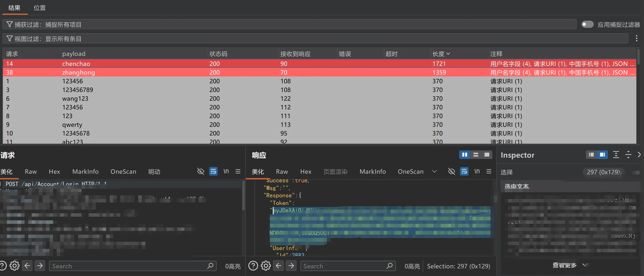Open the request OneScan tab
The width and height of the screenshot is (644, 276).
click(123, 172)
